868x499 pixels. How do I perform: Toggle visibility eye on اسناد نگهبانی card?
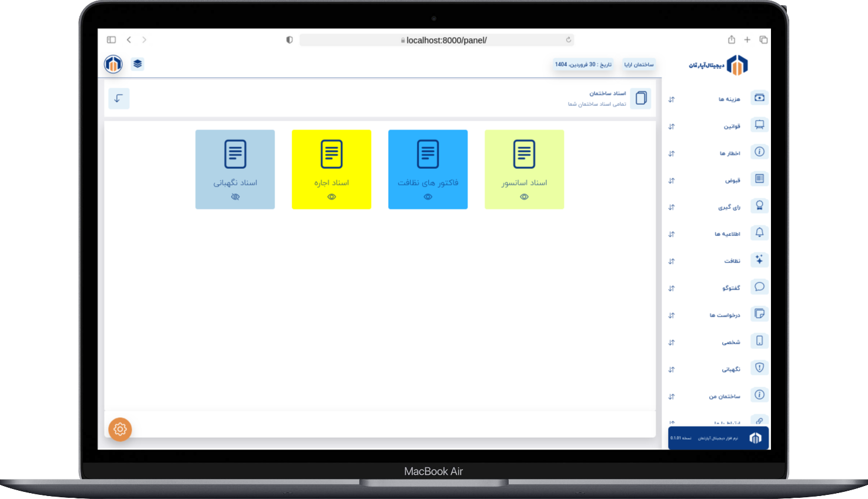pyautogui.click(x=235, y=197)
